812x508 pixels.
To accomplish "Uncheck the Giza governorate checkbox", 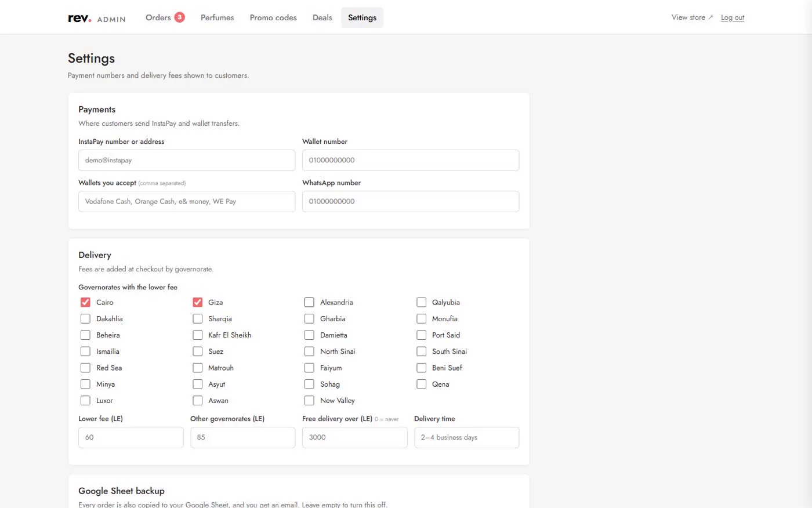I will pos(198,302).
